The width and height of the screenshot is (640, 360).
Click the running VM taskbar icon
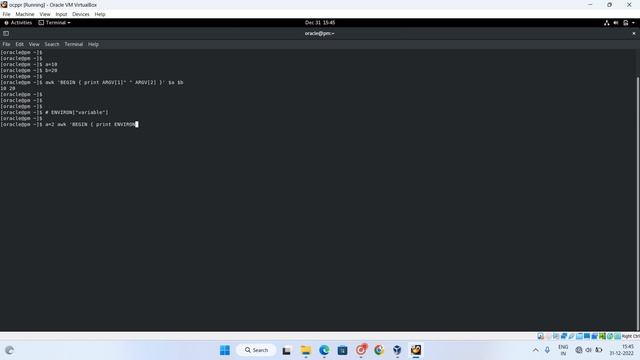(416, 350)
